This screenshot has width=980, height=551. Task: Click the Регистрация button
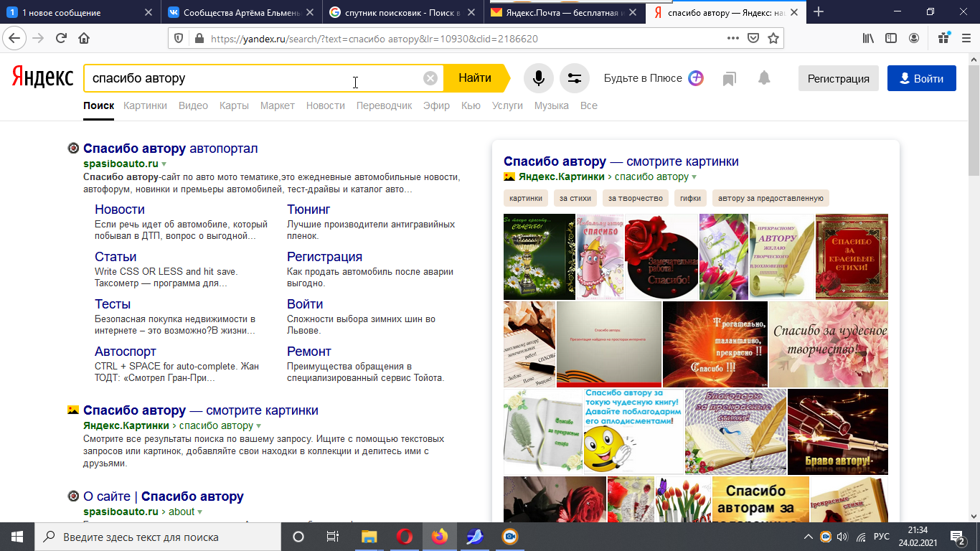tap(839, 78)
